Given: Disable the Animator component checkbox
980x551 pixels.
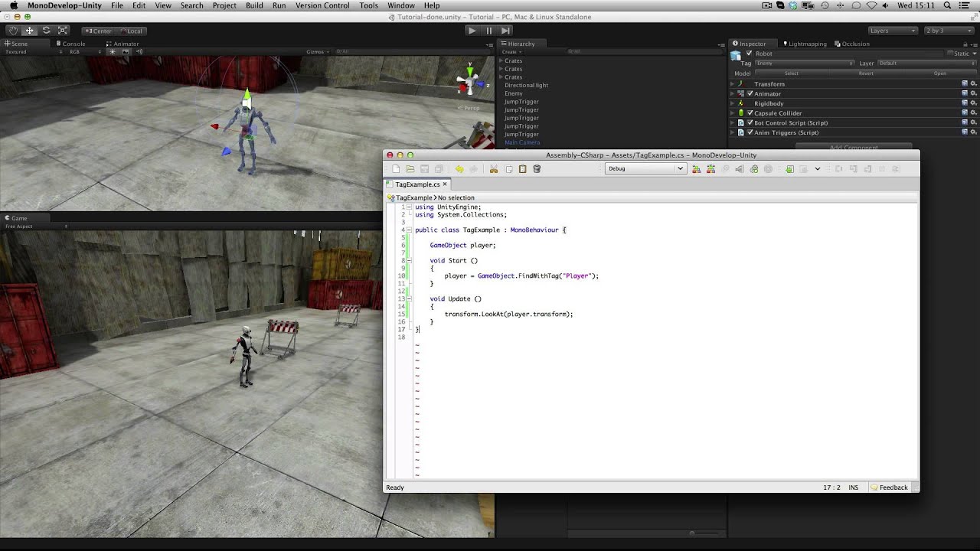Looking at the screenshot, I should pyautogui.click(x=750, y=93).
